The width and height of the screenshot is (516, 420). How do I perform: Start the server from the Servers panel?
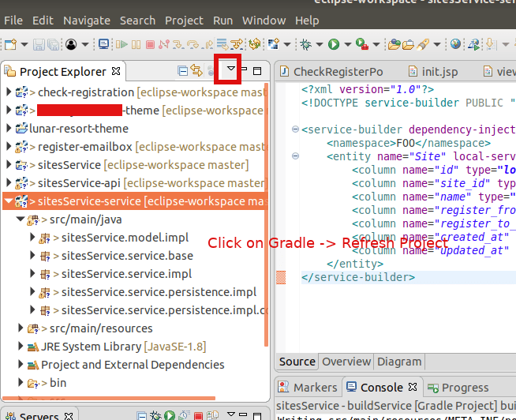170,415
